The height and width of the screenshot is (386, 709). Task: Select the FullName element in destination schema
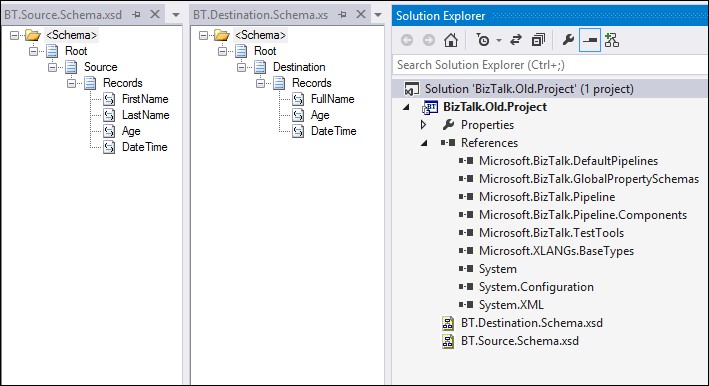click(332, 99)
